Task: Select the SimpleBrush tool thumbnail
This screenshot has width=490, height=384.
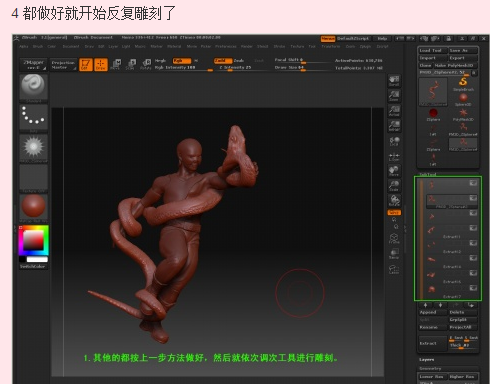Action: point(463,83)
